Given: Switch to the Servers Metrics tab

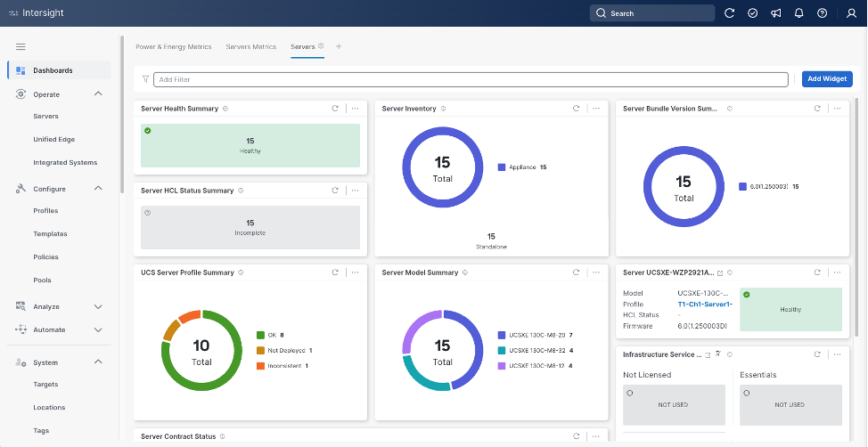Looking at the screenshot, I should click(250, 46).
